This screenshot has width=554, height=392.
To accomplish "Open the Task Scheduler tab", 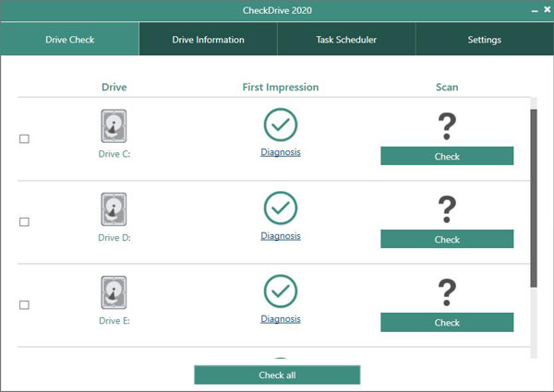I will point(346,39).
